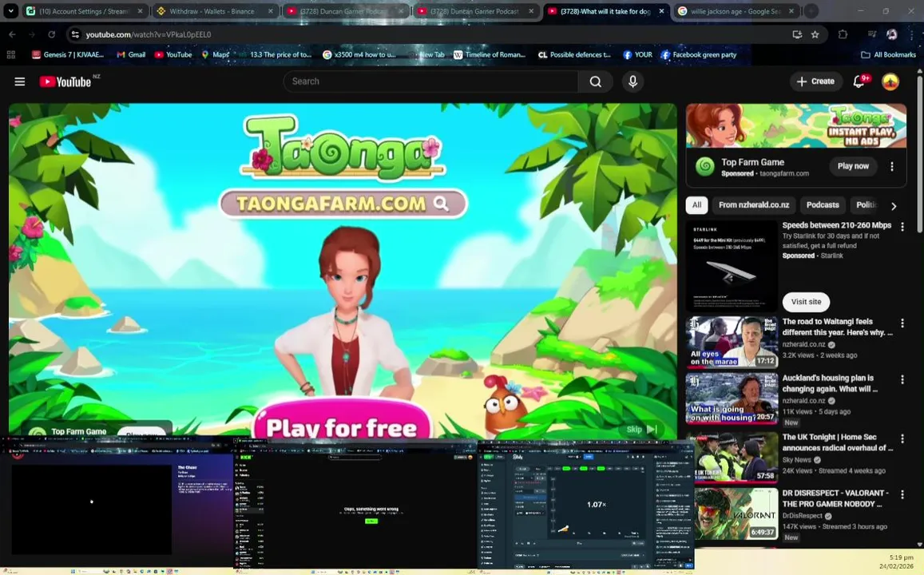Close the willie jackson Google tab
The width and height of the screenshot is (924, 575).
791,11
